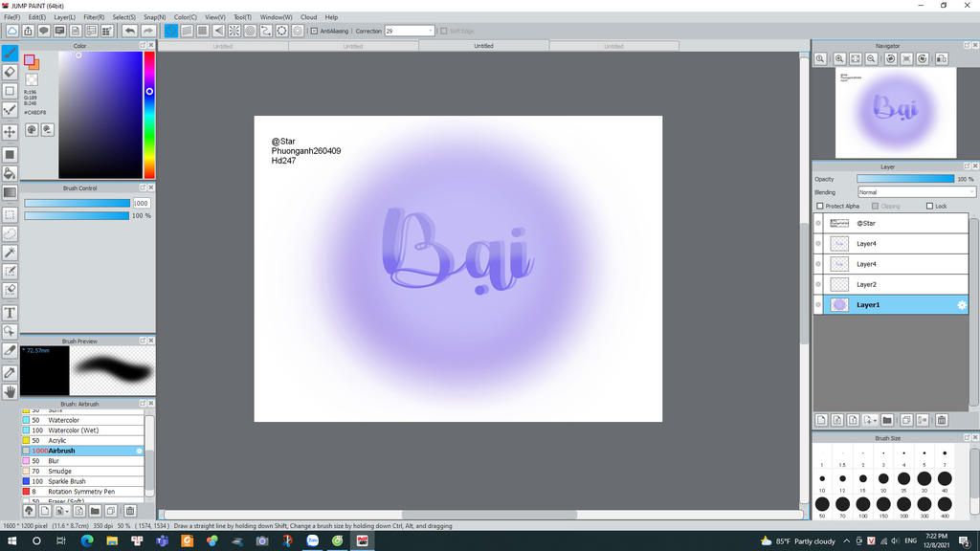Open the Snap menu
Viewport: 980px width, 551px height.
154,17
